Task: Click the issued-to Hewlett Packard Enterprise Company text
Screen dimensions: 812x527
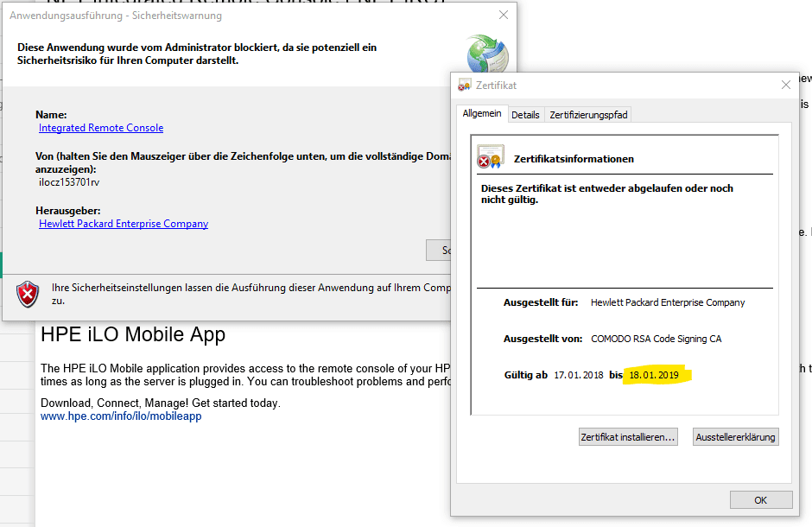Action: 668,303
